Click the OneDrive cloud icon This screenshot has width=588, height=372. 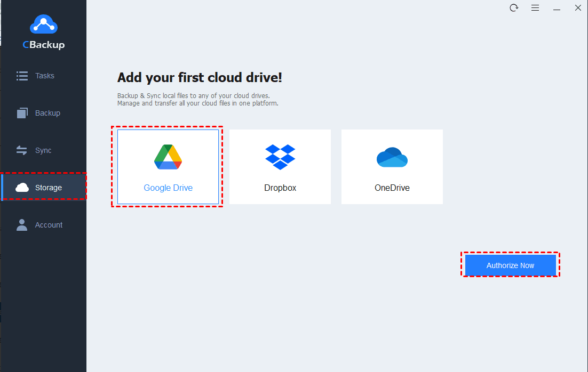392,157
